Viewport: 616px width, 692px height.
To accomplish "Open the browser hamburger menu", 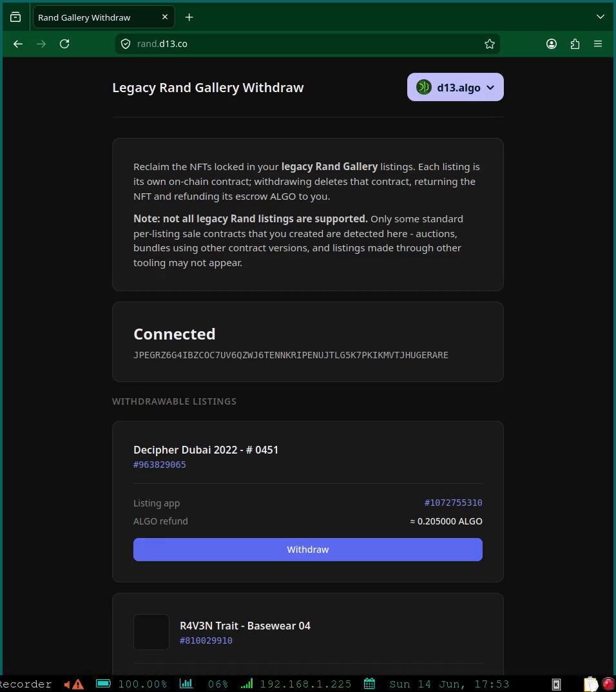I will pyautogui.click(x=598, y=44).
